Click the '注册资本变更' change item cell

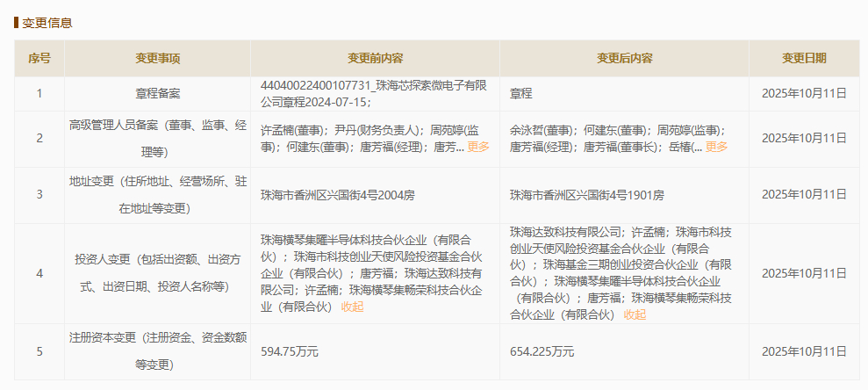coord(157,350)
